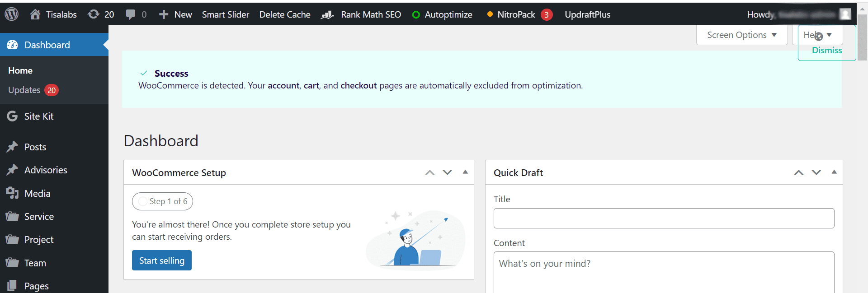Open the Media library icon
The image size is (868, 293).
pos(12,193)
